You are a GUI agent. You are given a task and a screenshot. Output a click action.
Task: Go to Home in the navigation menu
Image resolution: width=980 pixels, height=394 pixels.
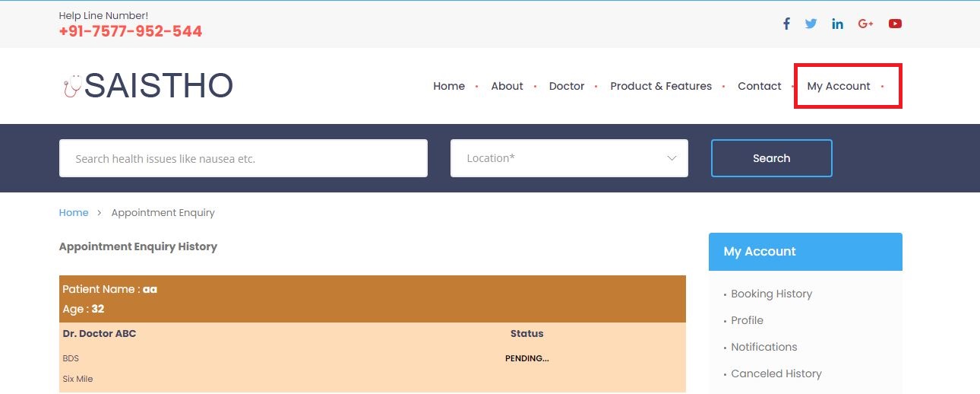[448, 86]
